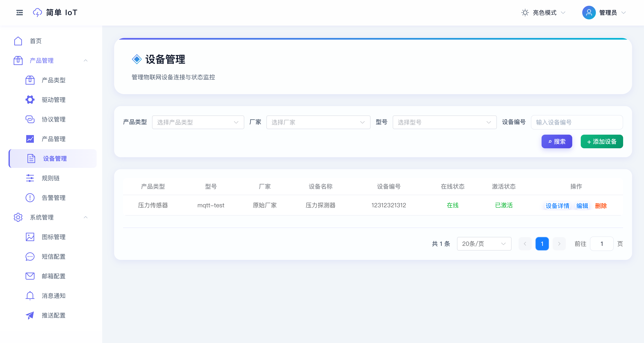Click the 前往 page number input

pyautogui.click(x=601, y=244)
